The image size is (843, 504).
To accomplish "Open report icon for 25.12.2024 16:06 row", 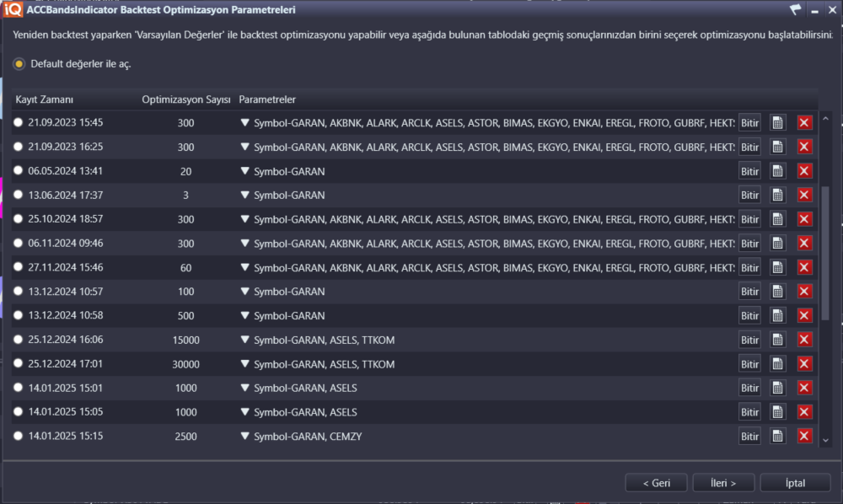I will click(777, 340).
